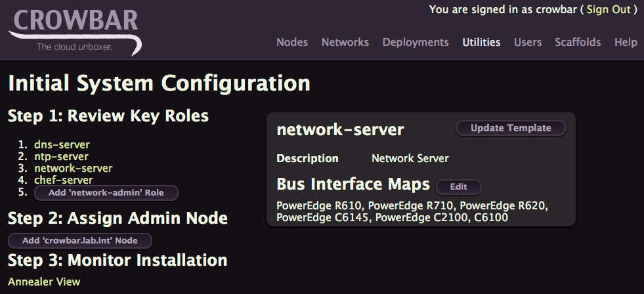
Task: Open the Utilities menu
Action: [481, 42]
